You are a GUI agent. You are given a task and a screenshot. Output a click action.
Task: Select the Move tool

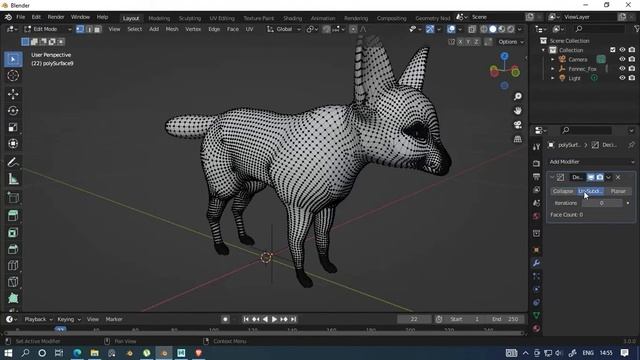tap(13, 94)
